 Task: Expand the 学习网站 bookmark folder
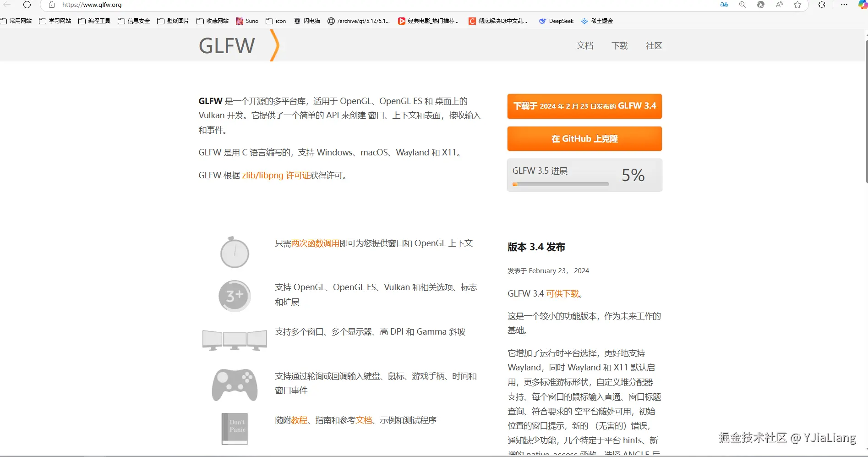[x=55, y=21]
